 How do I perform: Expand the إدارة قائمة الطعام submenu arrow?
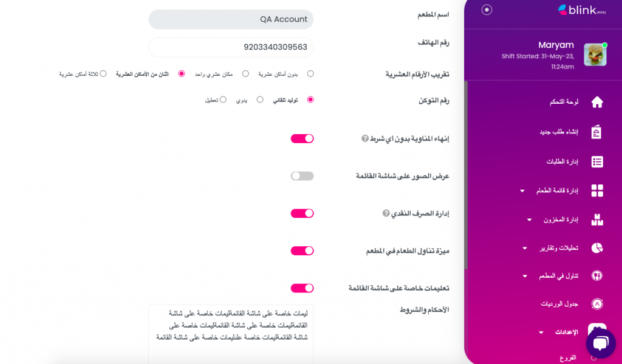(x=522, y=191)
